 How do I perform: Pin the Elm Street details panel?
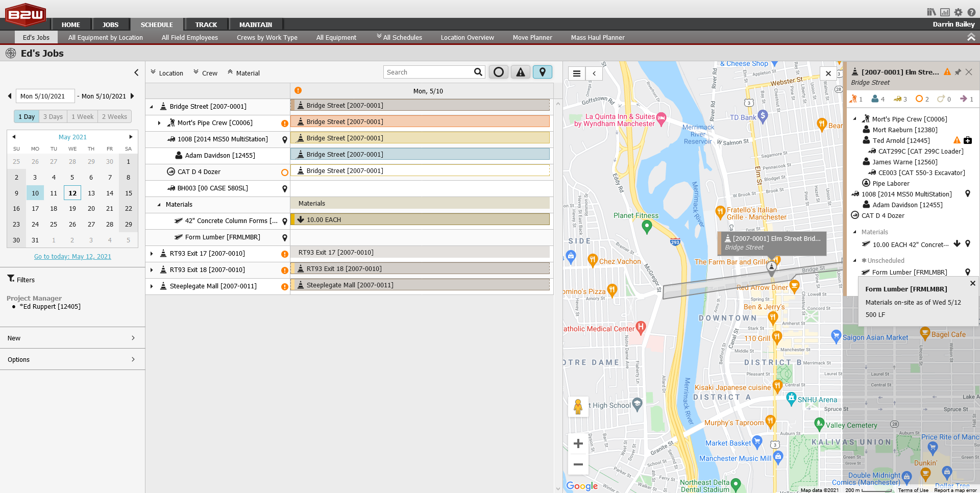coord(958,72)
